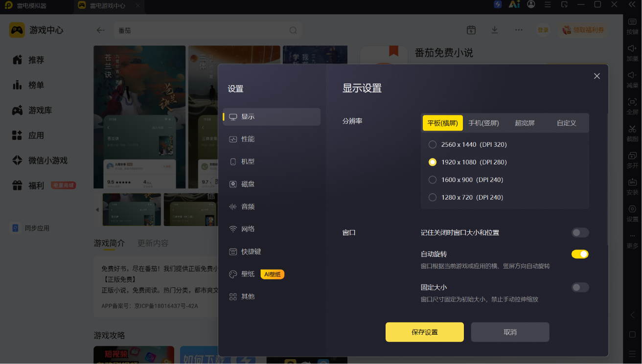Screen dimensions: 642x364
Task: Disable the 自动旋转 toggle
Action: click(x=580, y=254)
